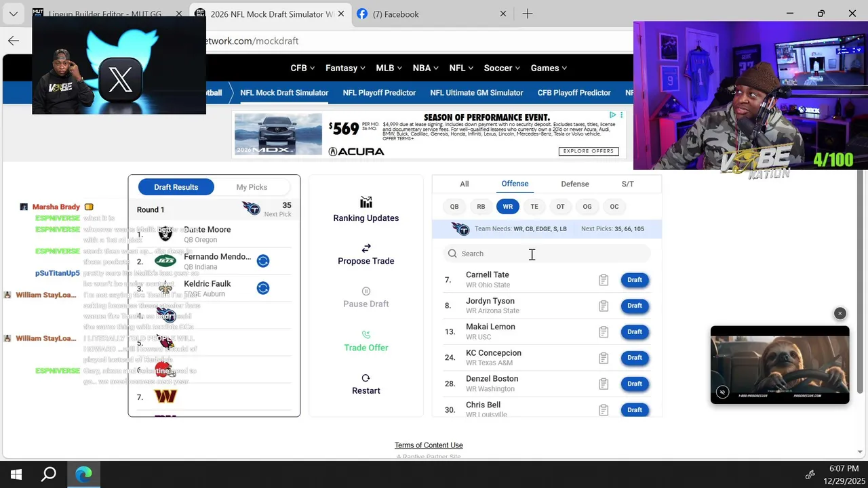The height and width of the screenshot is (488, 868).
Task: Filter players by RB position
Action: 481,207
